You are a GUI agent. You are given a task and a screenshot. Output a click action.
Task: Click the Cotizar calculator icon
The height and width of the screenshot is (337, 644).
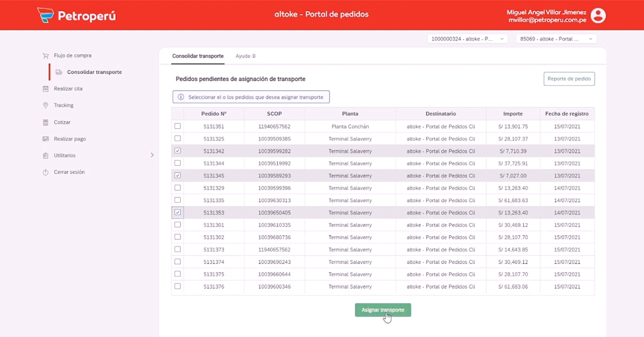click(46, 122)
